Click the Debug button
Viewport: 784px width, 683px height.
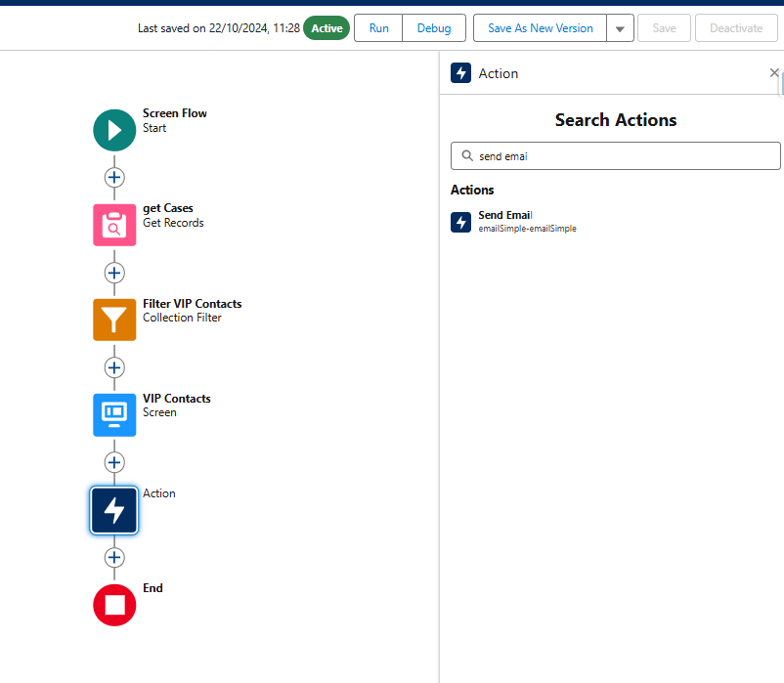[x=434, y=28]
